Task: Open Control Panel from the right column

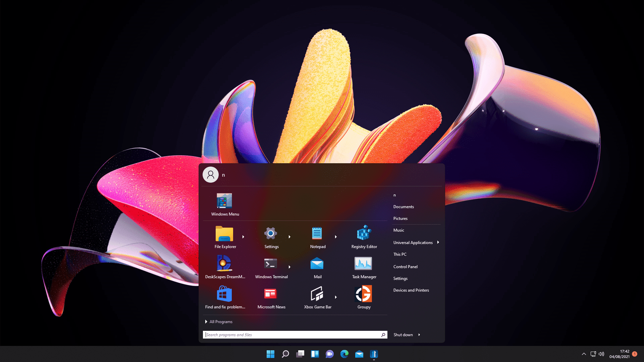Action: 405,266
